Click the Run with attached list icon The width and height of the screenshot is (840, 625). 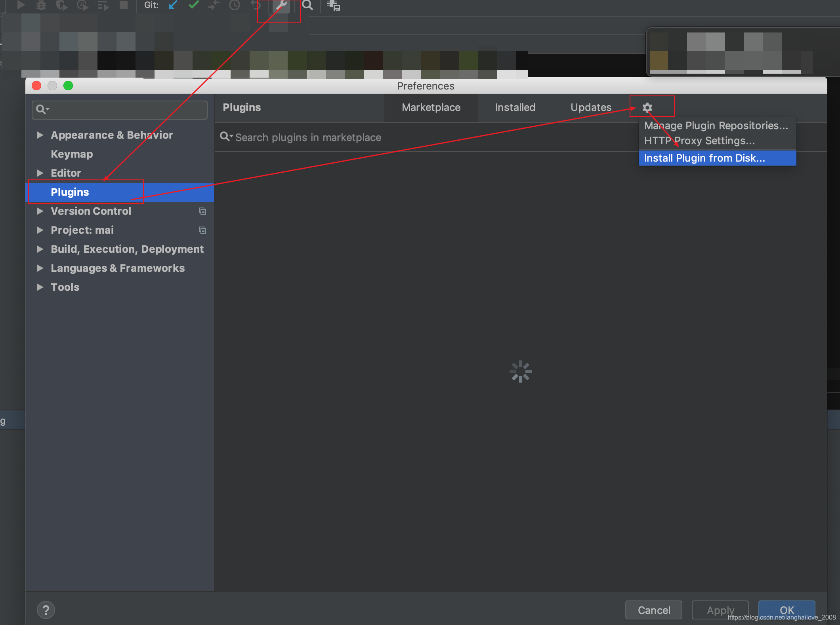tap(103, 5)
